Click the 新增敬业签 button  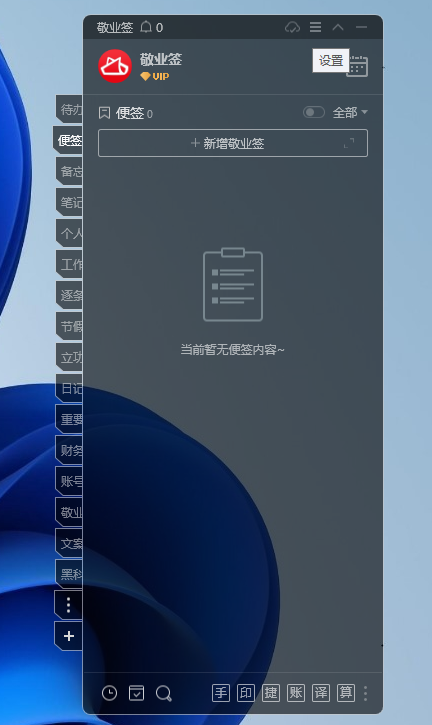(233, 143)
